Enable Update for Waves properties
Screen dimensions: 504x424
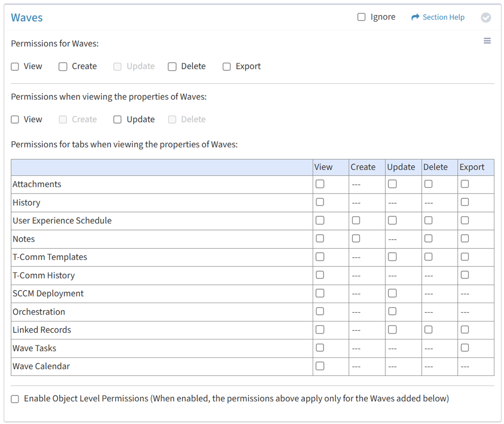(x=118, y=120)
